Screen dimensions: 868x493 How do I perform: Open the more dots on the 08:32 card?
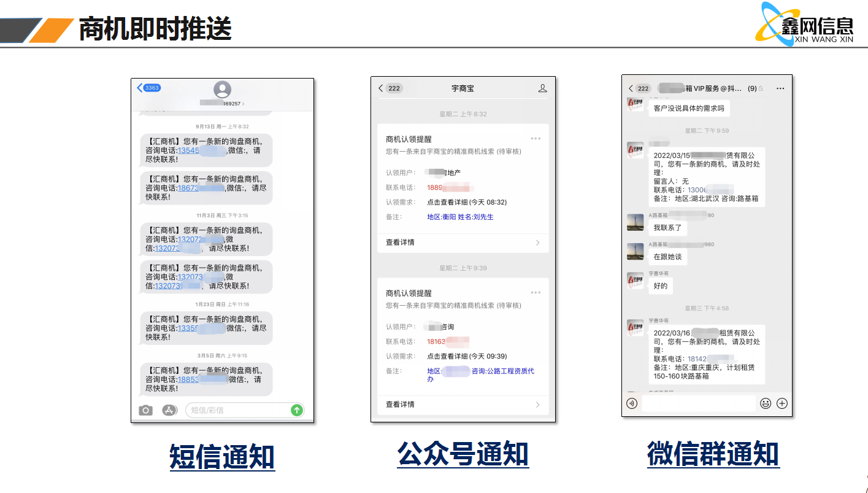click(x=536, y=139)
